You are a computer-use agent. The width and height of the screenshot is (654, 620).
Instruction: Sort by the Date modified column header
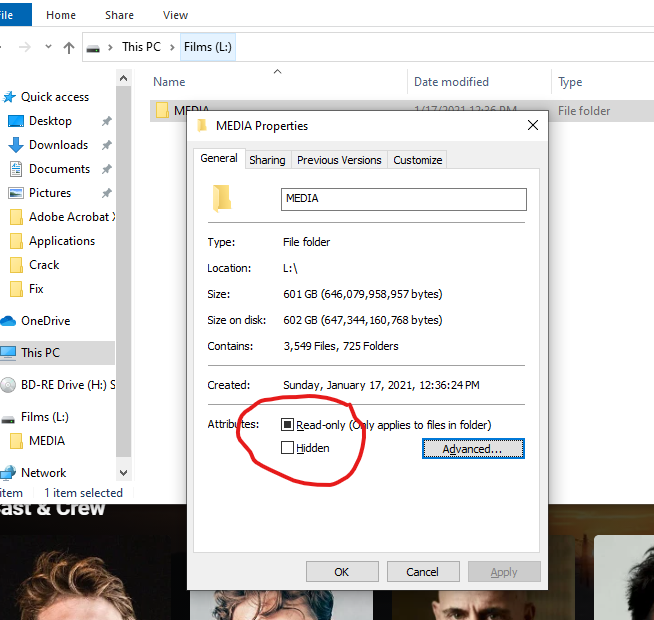tap(451, 82)
